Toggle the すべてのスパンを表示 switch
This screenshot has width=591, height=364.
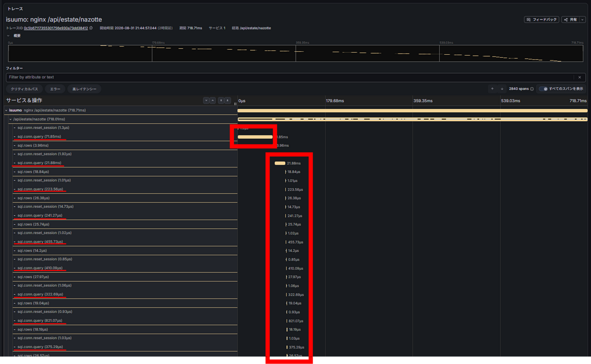(x=543, y=89)
